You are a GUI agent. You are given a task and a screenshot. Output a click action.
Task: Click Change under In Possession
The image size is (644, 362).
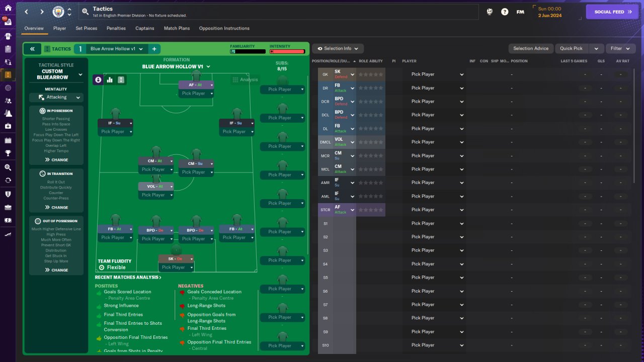click(x=56, y=160)
